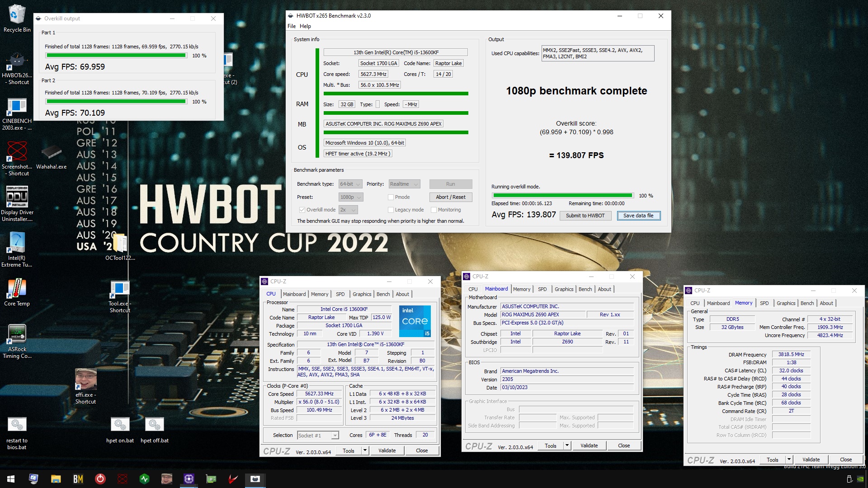Click the Part 2 progress bar

click(116, 102)
